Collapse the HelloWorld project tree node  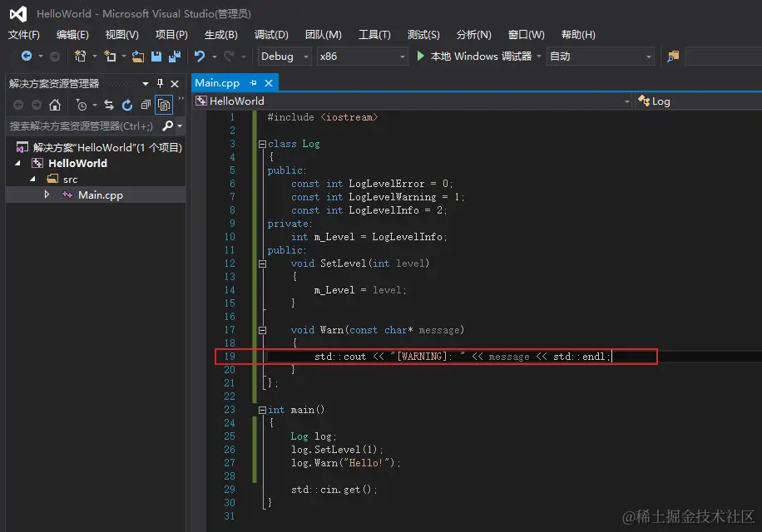[17, 163]
